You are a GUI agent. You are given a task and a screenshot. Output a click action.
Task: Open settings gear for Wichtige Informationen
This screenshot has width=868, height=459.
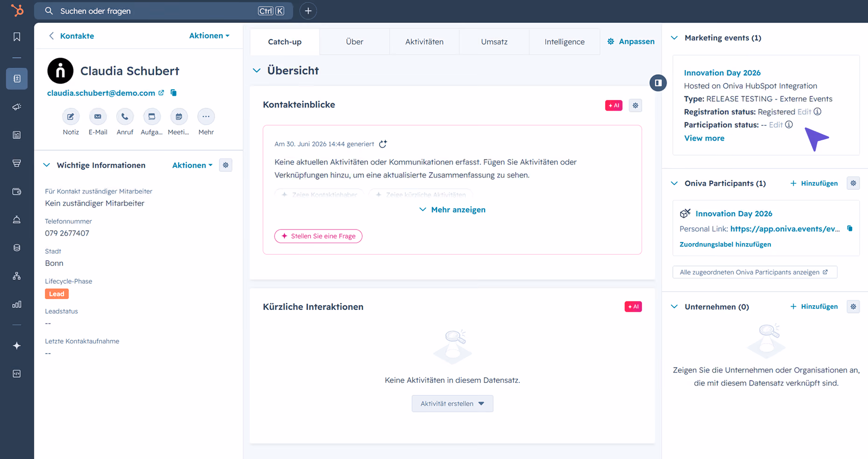226,165
